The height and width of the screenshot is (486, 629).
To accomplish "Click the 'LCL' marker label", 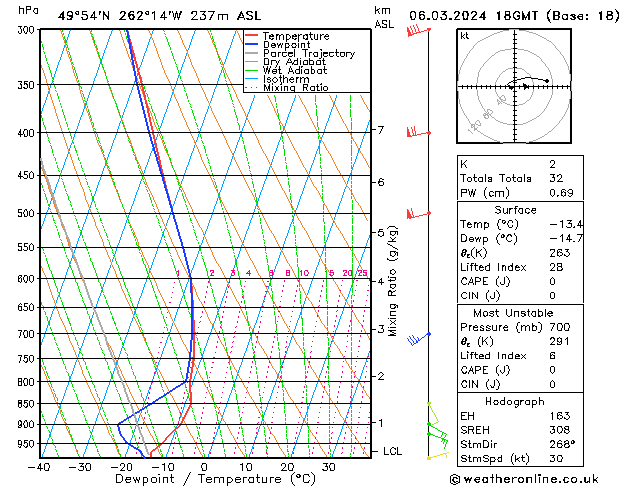I will click(x=392, y=452).
